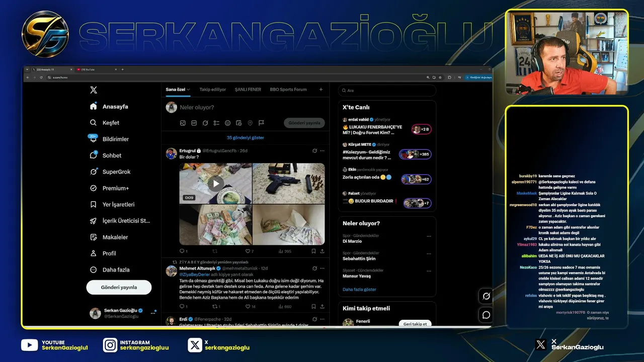Add location tag to the post
Viewport: 644px width, 362px height.
pyautogui.click(x=250, y=123)
